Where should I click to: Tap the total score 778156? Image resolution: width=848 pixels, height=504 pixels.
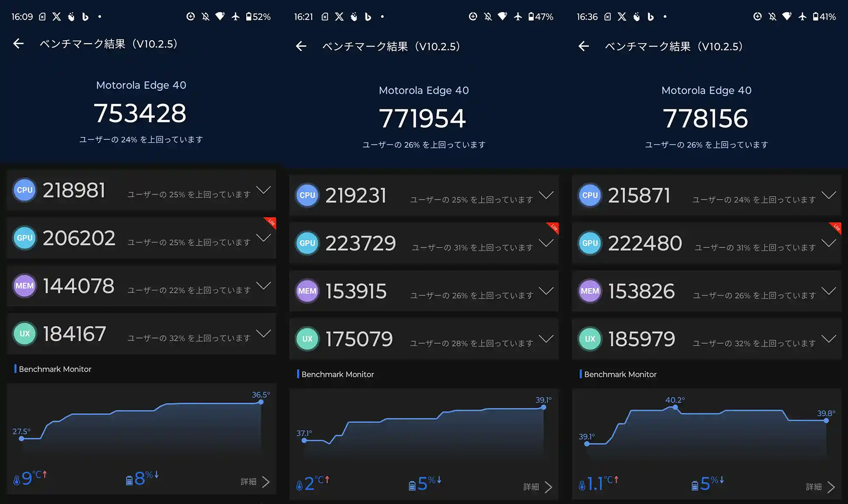pos(706,118)
